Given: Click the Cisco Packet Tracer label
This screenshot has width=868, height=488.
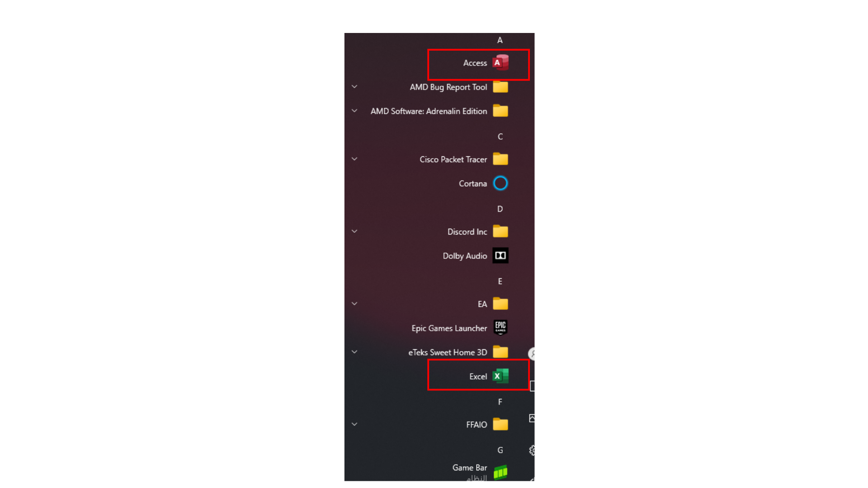Looking at the screenshot, I should click(453, 160).
